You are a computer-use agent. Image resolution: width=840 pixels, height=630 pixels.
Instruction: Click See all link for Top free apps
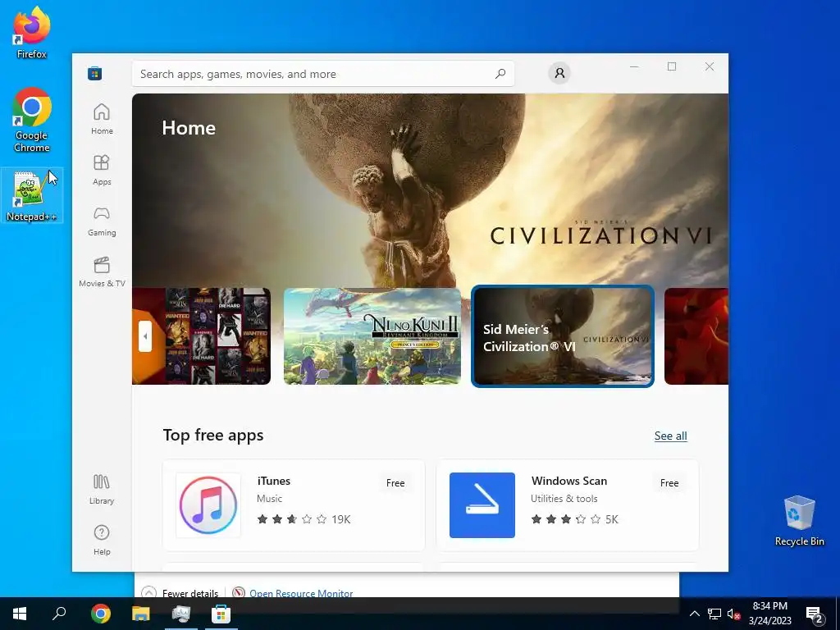(x=671, y=436)
